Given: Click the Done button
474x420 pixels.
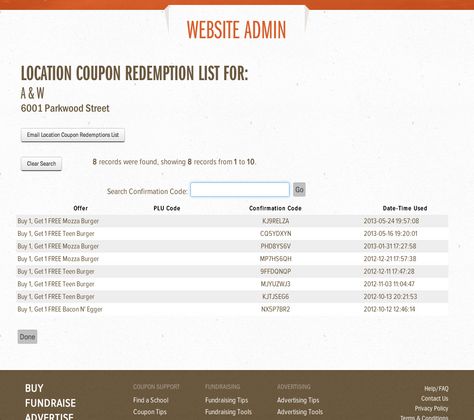Looking at the screenshot, I should (27, 337).
